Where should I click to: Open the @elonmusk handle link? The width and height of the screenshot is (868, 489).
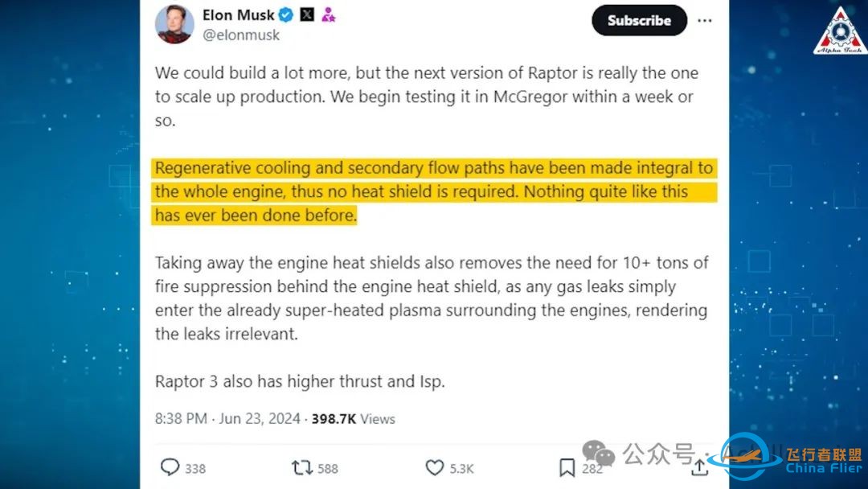coord(241,35)
